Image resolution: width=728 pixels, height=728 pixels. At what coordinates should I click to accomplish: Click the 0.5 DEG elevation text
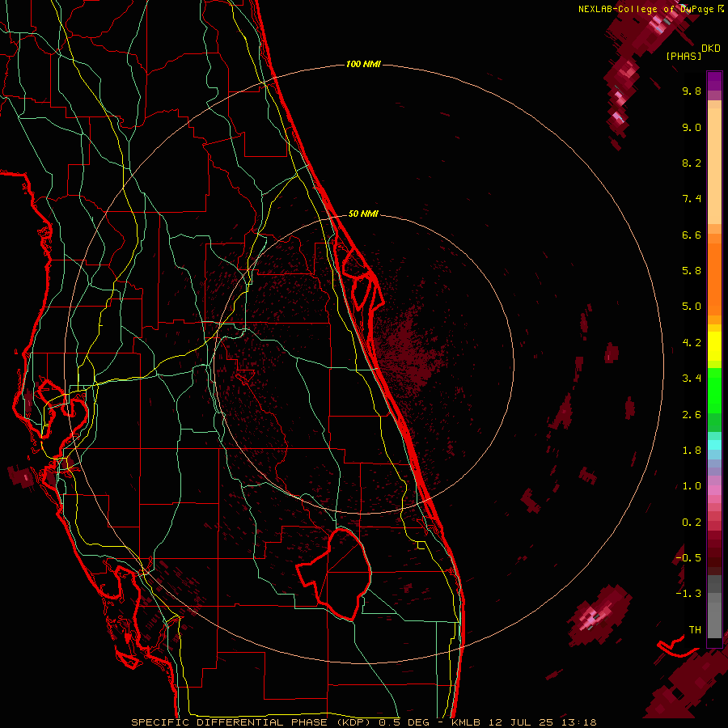tap(404, 722)
